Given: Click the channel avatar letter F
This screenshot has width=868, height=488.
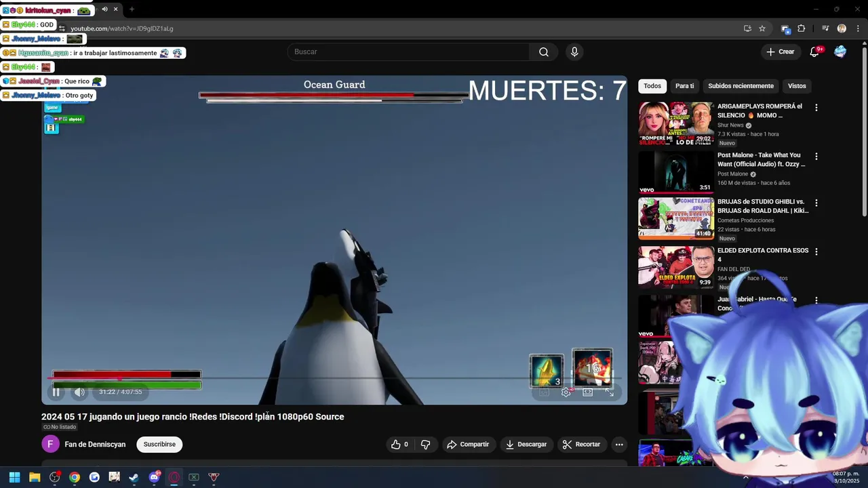Looking at the screenshot, I should click(x=50, y=445).
